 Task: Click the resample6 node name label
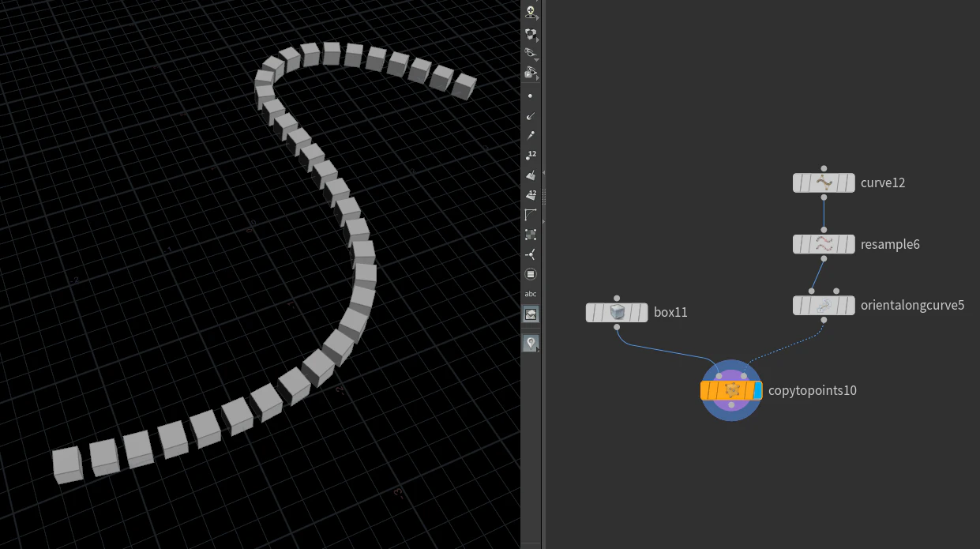click(890, 244)
